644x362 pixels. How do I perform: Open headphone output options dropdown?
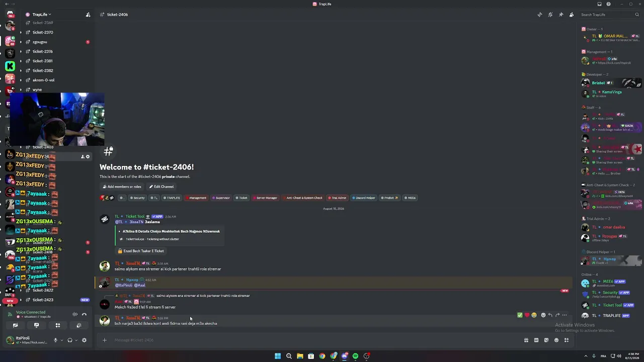pyautogui.click(x=76, y=340)
